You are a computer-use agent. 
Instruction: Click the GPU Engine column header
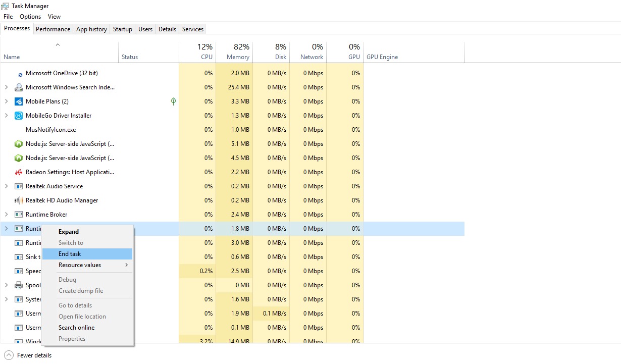coord(413,53)
